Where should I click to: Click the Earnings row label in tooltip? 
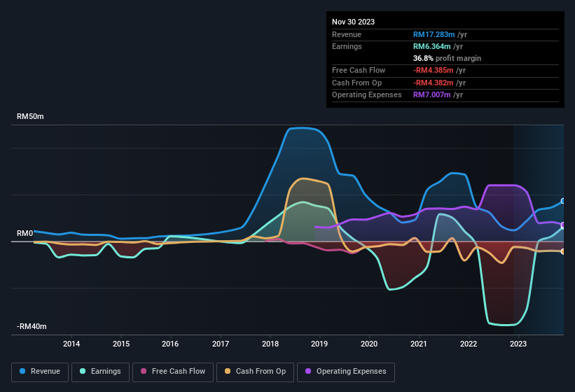(x=347, y=46)
